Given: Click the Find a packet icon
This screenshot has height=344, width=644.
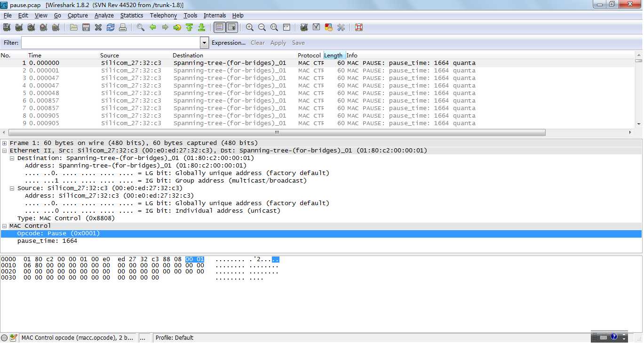Looking at the screenshot, I should 140,27.
